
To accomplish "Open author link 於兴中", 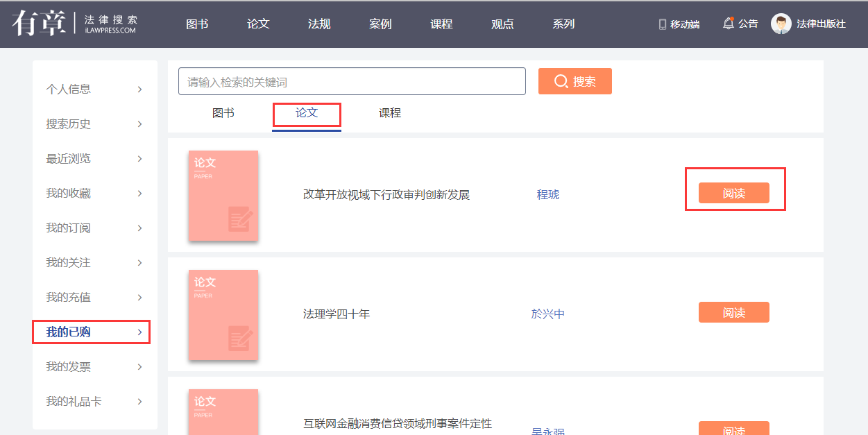I will [547, 314].
